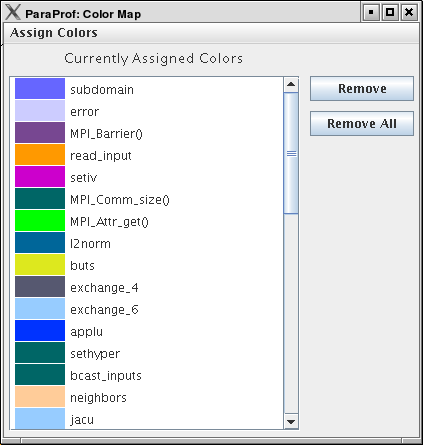Screen dimensions: 423x445
Task: Close the ParaProf Color Map window
Action: [x=409, y=13]
